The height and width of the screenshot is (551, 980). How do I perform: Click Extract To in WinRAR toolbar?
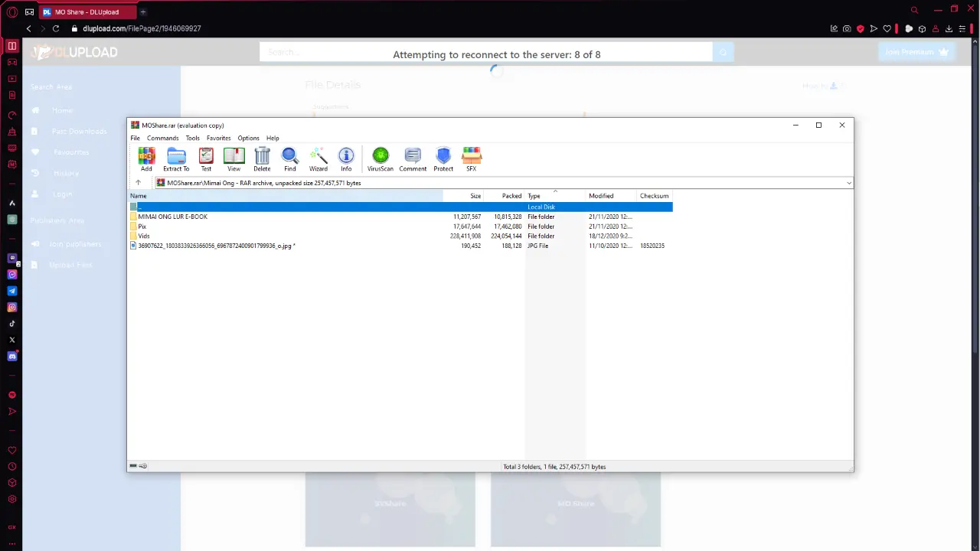click(x=176, y=159)
